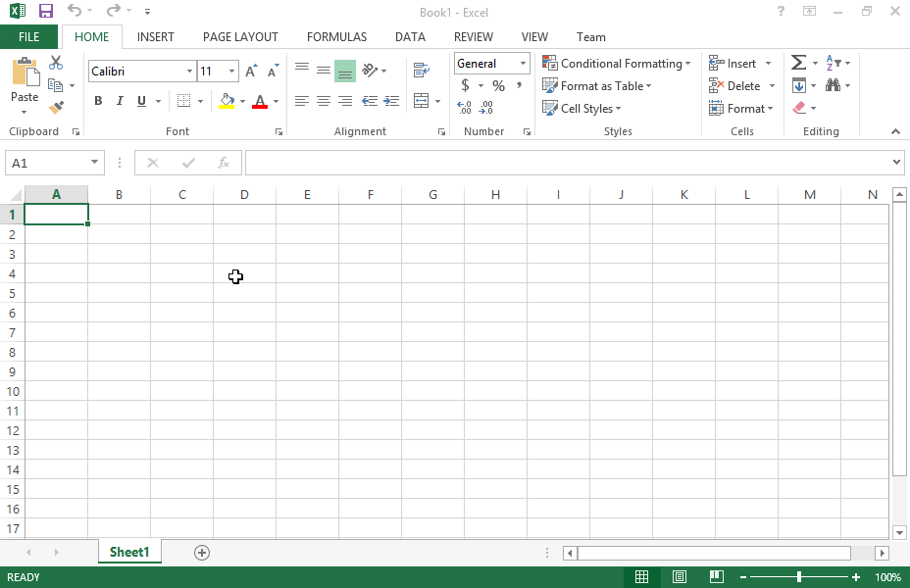This screenshot has width=910, height=588.
Task: Click the Delete cells button
Action: [734, 86]
